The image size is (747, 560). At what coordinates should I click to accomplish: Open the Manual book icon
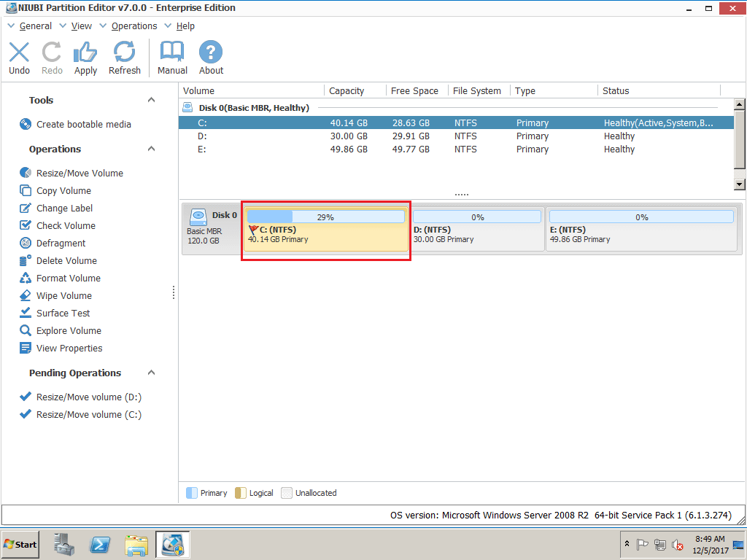pyautogui.click(x=172, y=52)
